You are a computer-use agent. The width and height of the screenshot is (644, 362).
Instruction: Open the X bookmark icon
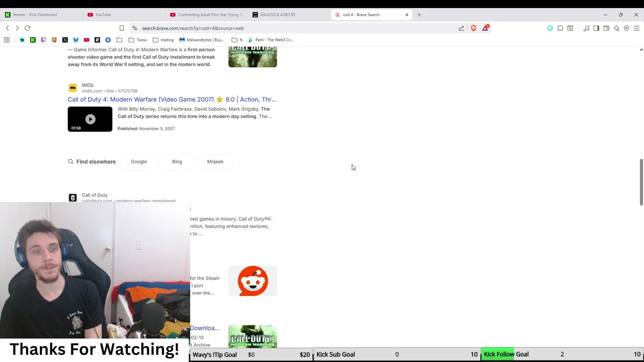click(x=65, y=40)
